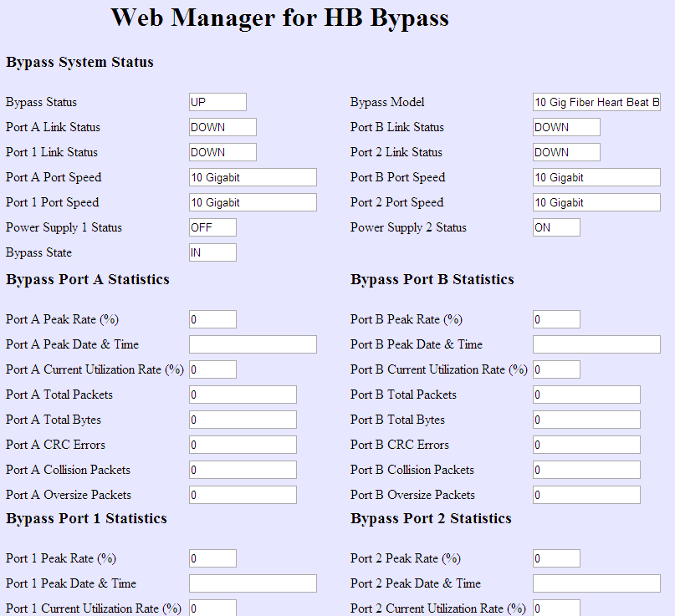
Task: Click the 'Port B Collision Packets' label
Action: [x=412, y=470]
